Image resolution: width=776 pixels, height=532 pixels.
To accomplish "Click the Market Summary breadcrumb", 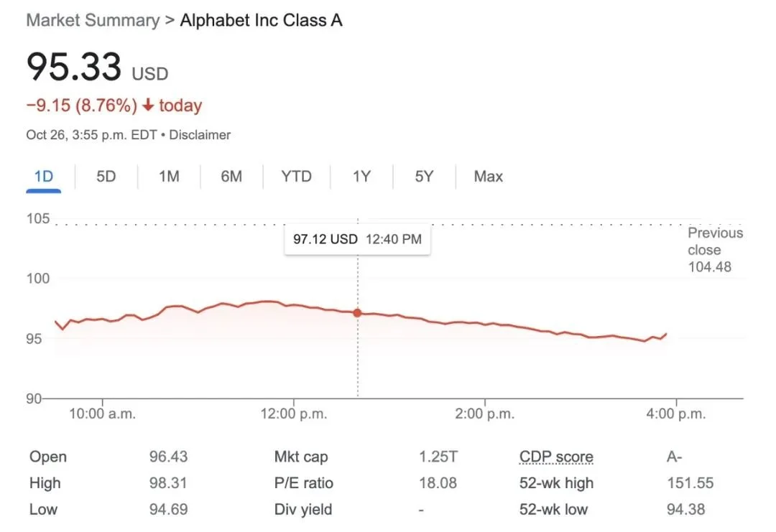I will (93, 20).
